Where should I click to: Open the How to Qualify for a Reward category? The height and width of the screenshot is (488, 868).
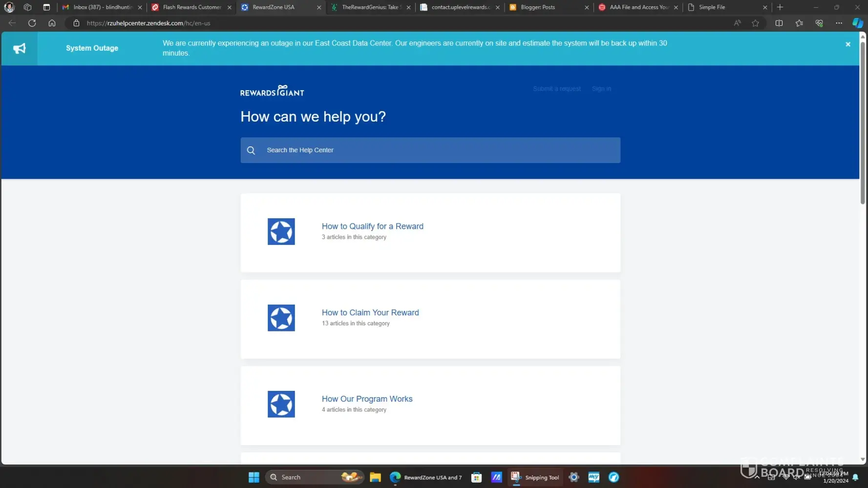[372, 226]
